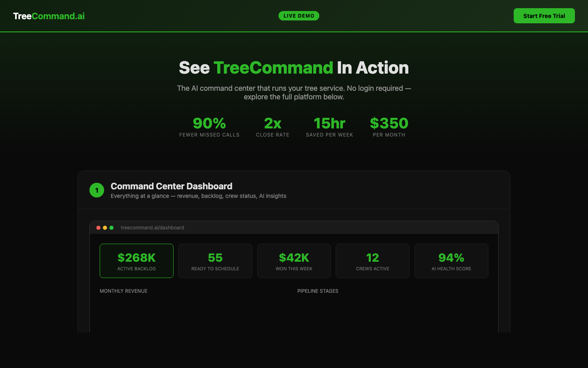The height and width of the screenshot is (368, 588).
Task: Select the 12 Crews Active card
Action: point(372,261)
